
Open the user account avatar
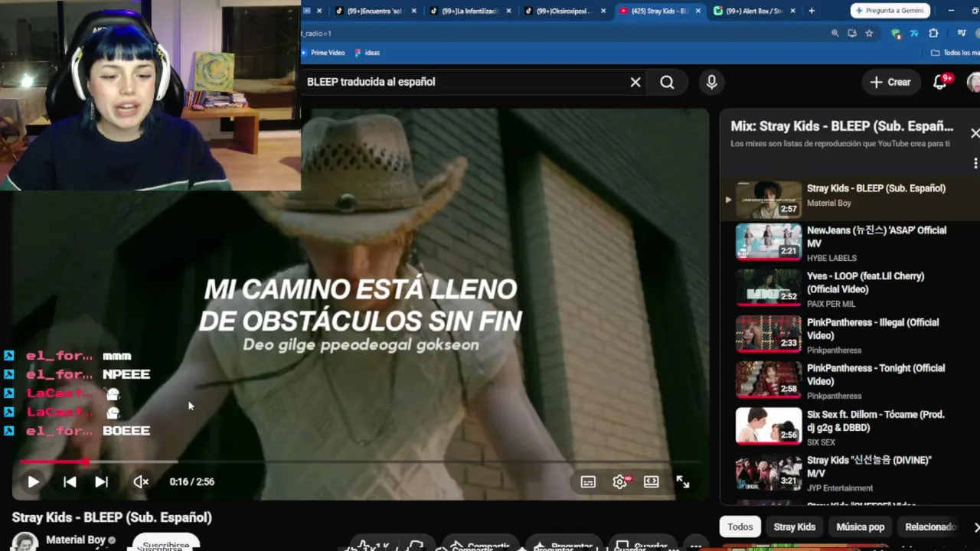[x=974, y=82]
